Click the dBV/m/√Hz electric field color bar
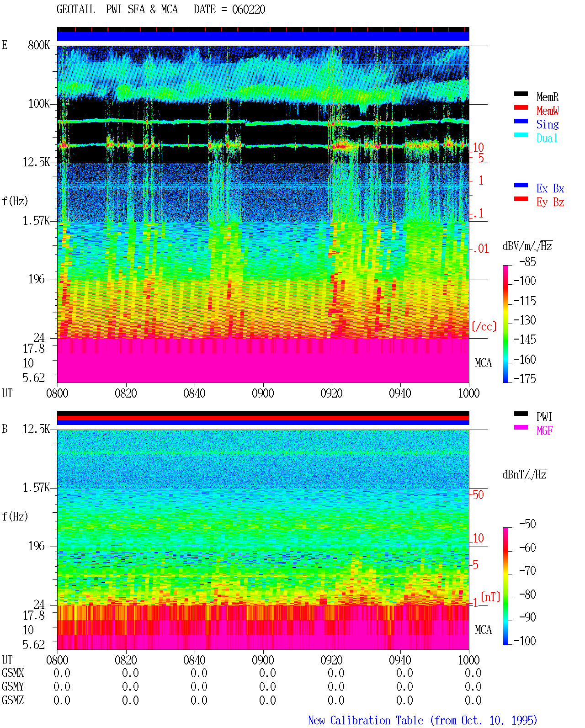 point(505,324)
